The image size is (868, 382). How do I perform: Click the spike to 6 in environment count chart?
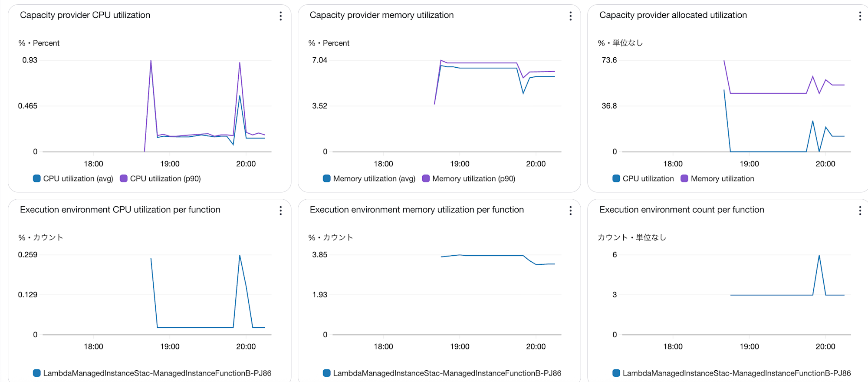819,256
